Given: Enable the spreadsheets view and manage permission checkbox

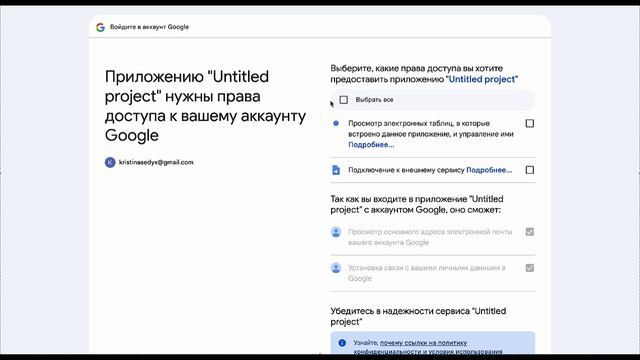Looking at the screenshot, I should click(x=530, y=123).
